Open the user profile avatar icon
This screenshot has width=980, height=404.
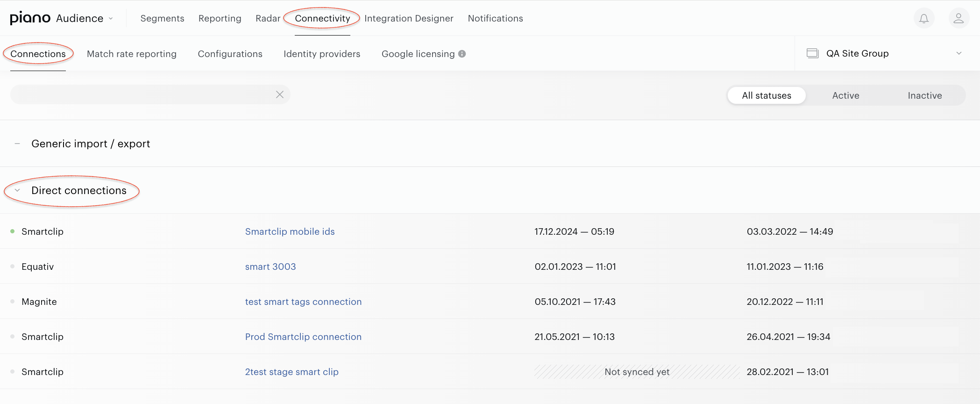[959, 18]
